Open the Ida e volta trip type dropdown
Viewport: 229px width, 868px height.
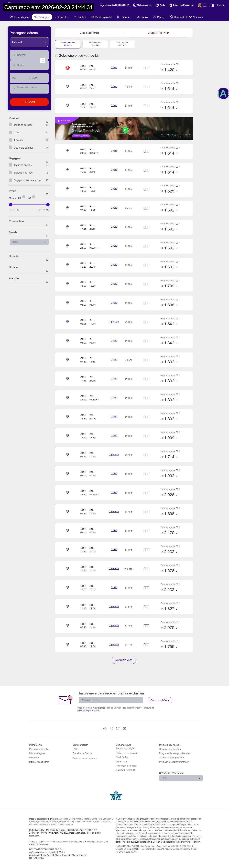(29, 42)
